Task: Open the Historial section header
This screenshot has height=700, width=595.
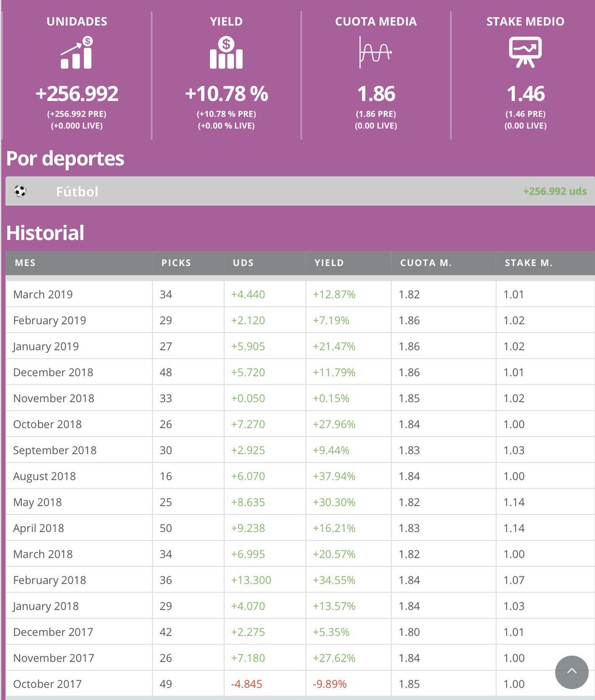Action: (45, 233)
